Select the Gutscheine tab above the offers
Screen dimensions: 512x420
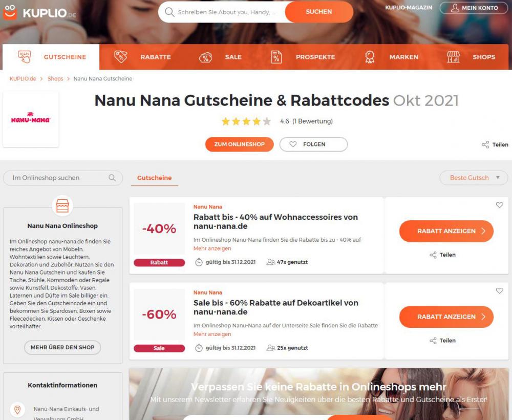pyautogui.click(x=155, y=178)
